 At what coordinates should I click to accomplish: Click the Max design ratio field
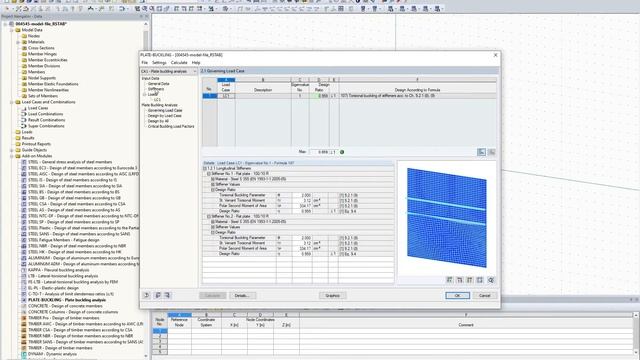[x=319, y=152]
